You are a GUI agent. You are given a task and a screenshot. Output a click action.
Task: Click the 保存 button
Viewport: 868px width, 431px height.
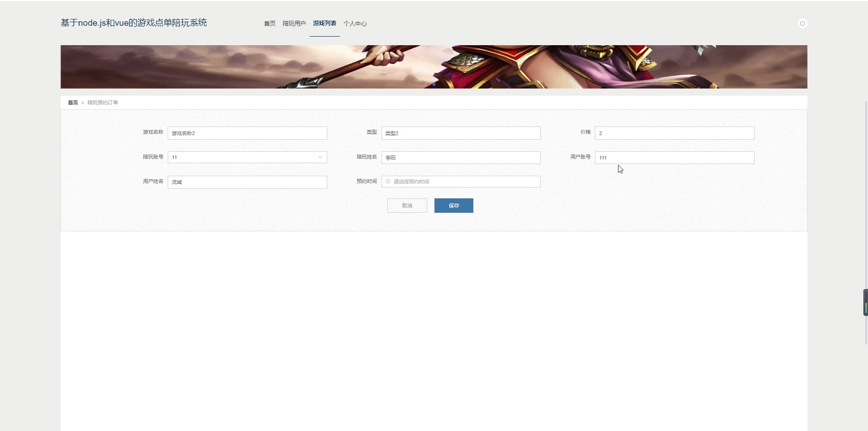454,206
